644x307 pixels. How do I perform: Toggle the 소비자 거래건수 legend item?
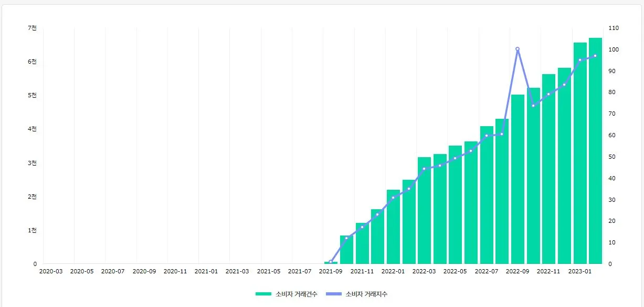(x=286, y=294)
